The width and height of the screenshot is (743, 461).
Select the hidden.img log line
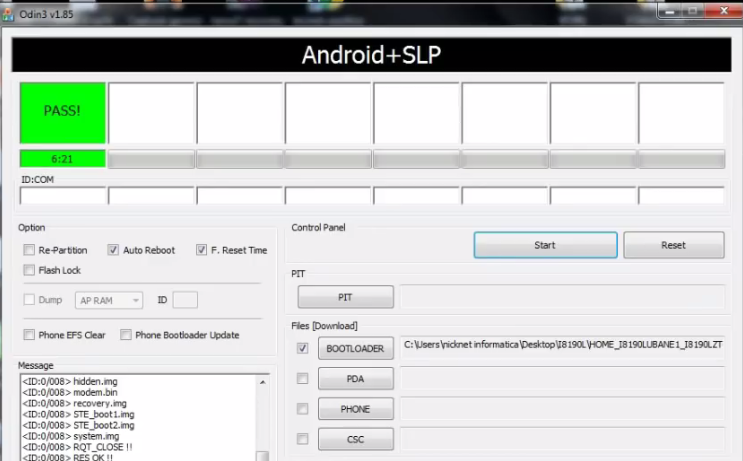(x=70, y=381)
